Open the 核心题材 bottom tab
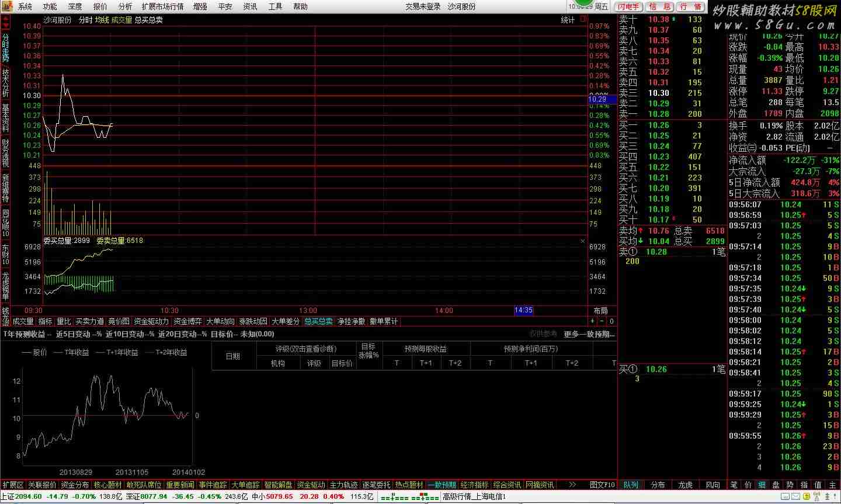 coord(108,485)
